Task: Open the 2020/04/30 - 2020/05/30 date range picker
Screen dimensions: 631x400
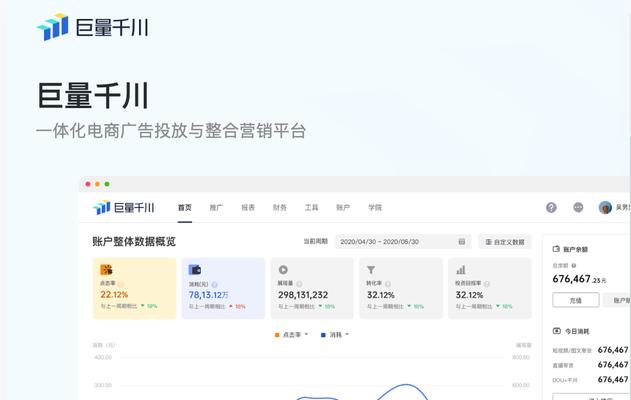Action: (403, 241)
